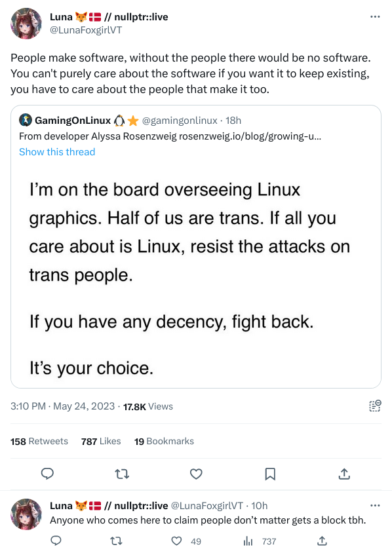Image resolution: width=392 pixels, height=555 pixels.
Task: Open Luna's profile avatar at top
Action: pyautogui.click(x=27, y=24)
